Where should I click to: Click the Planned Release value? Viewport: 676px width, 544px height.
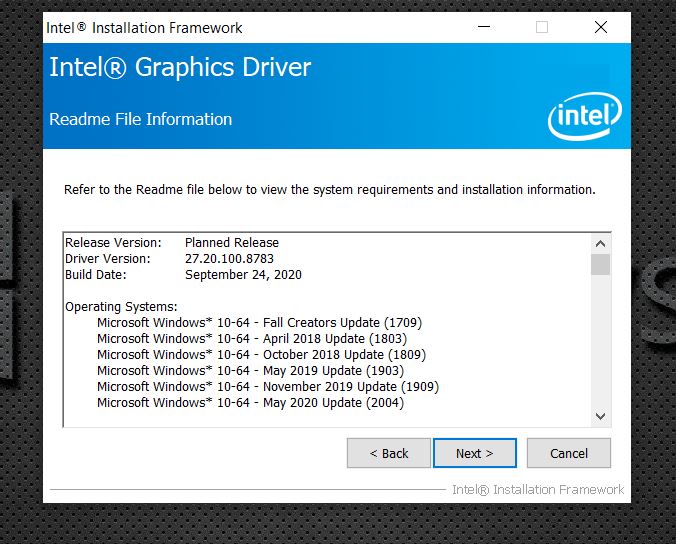[x=232, y=243]
